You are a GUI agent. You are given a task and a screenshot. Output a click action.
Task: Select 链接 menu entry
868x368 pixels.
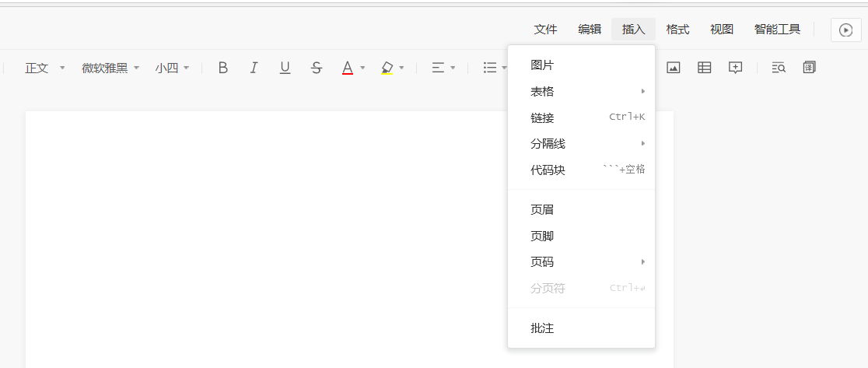581,118
